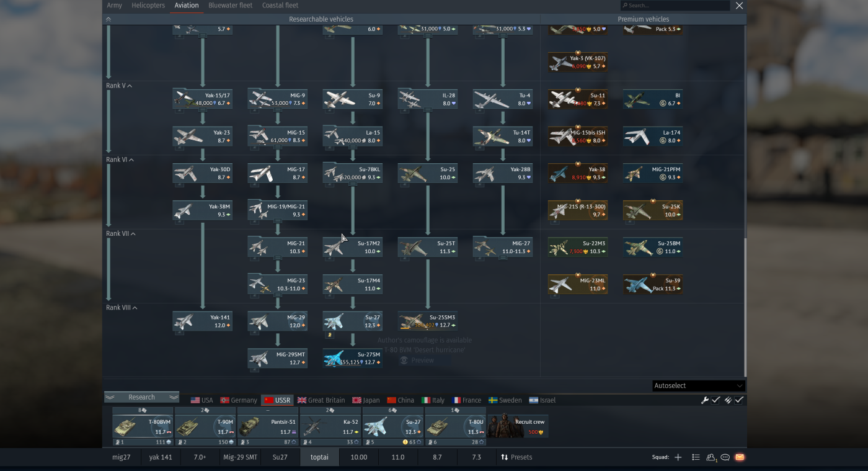This screenshot has height=471, width=868.
Task: Click the MiG-27 group card
Action: (x=503, y=247)
